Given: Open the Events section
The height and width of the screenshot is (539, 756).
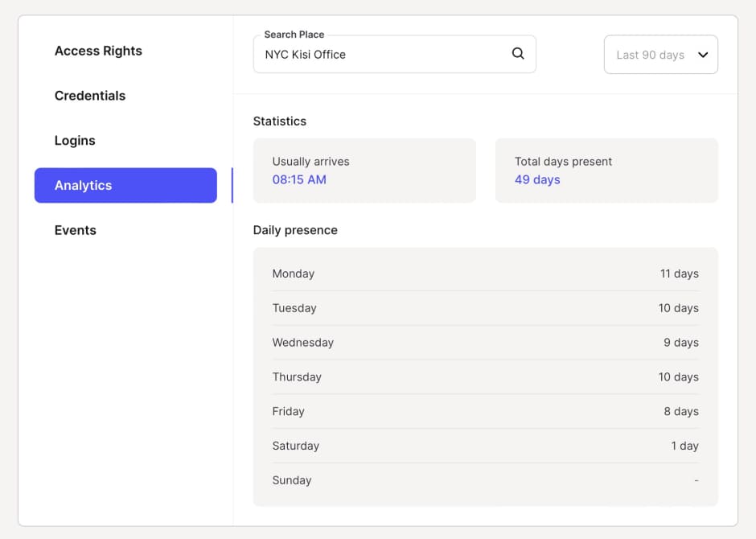Looking at the screenshot, I should [x=76, y=230].
